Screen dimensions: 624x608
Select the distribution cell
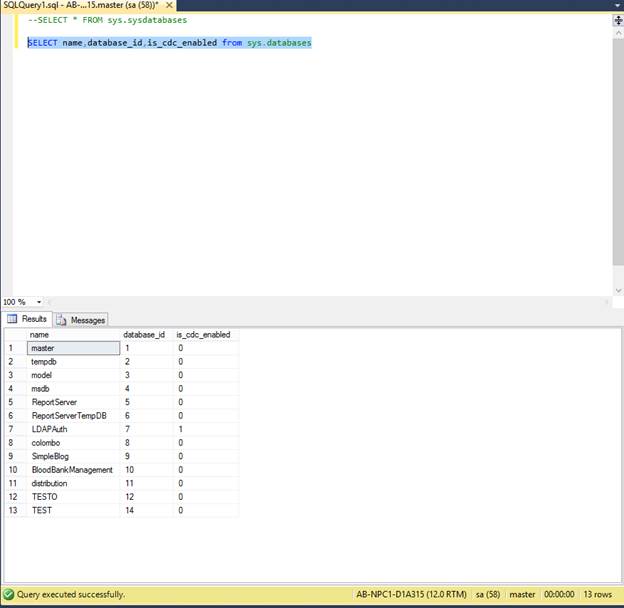[73, 483]
